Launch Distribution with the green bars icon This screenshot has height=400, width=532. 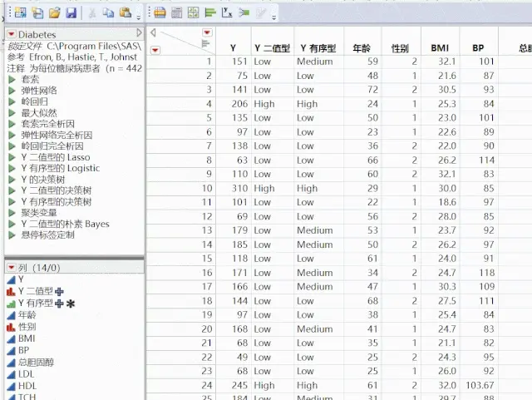210,13
